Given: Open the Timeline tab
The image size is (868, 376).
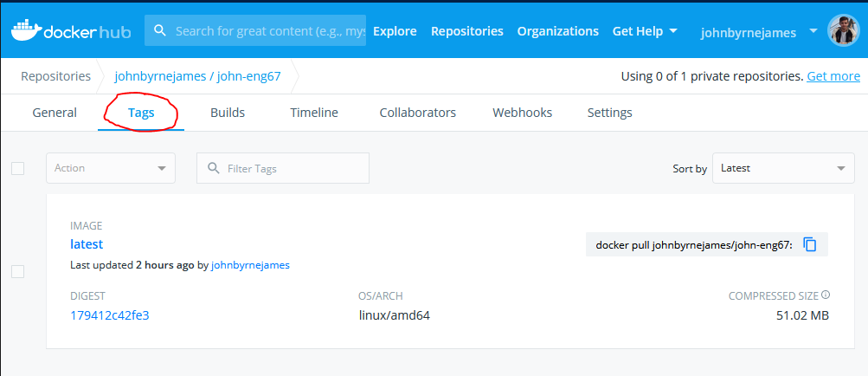Looking at the screenshot, I should (314, 113).
